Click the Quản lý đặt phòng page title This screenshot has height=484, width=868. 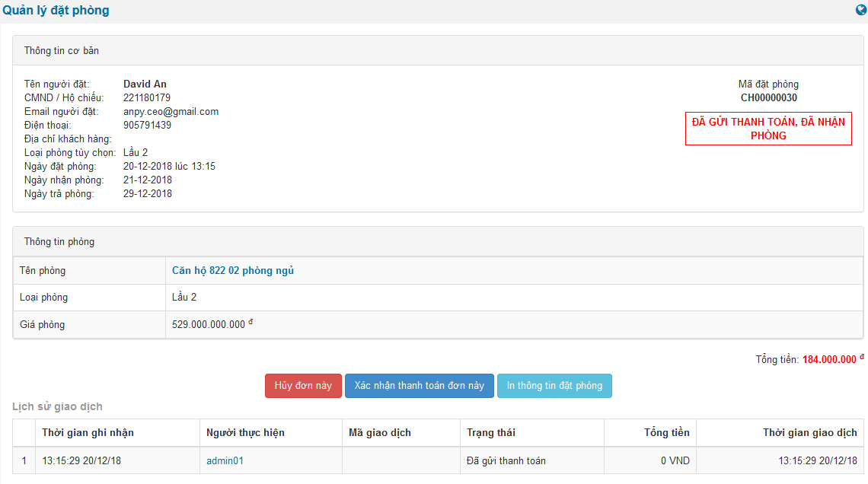(x=56, y=11)
